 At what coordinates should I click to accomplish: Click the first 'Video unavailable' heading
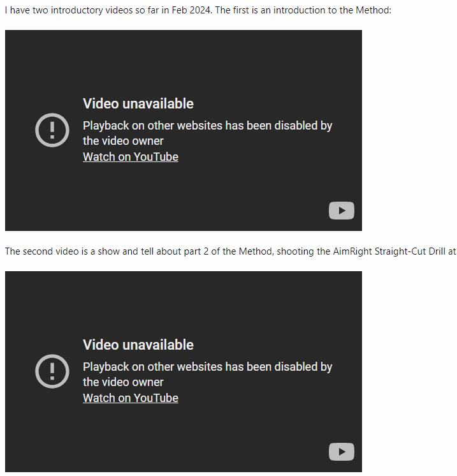[x=138, y=103]
